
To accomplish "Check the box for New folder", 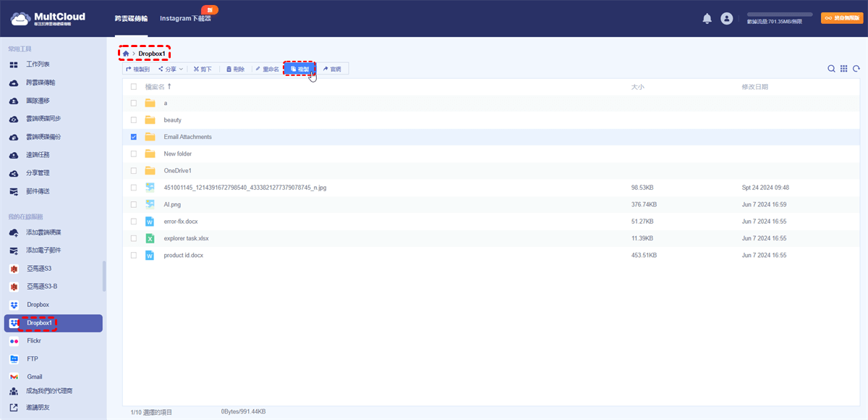I will (x=133, y=154).
